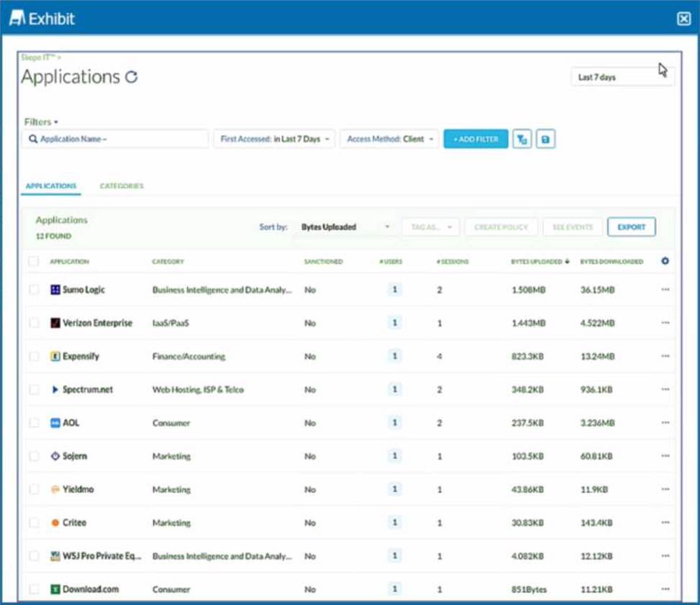Open more options for Yieldmo row
The image size is (700, 605).
(x=665, y=489)
